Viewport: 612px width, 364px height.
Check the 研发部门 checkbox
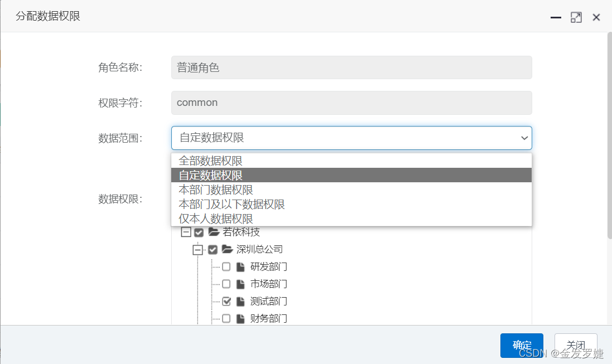tap(227, 267)
